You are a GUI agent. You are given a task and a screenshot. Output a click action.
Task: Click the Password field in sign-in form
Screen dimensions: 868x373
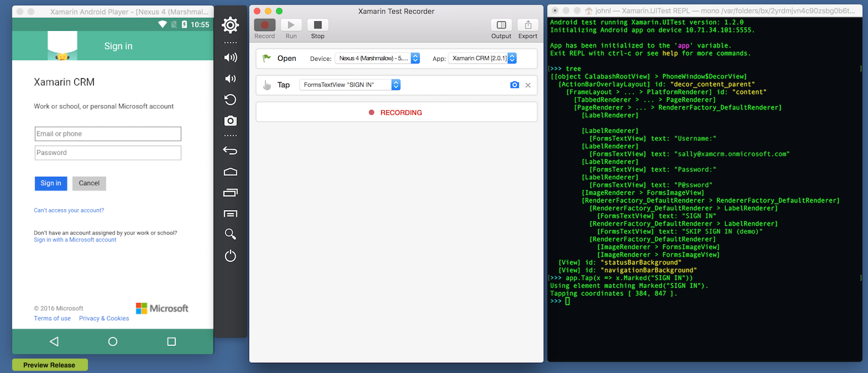click(x=108, y=153)
